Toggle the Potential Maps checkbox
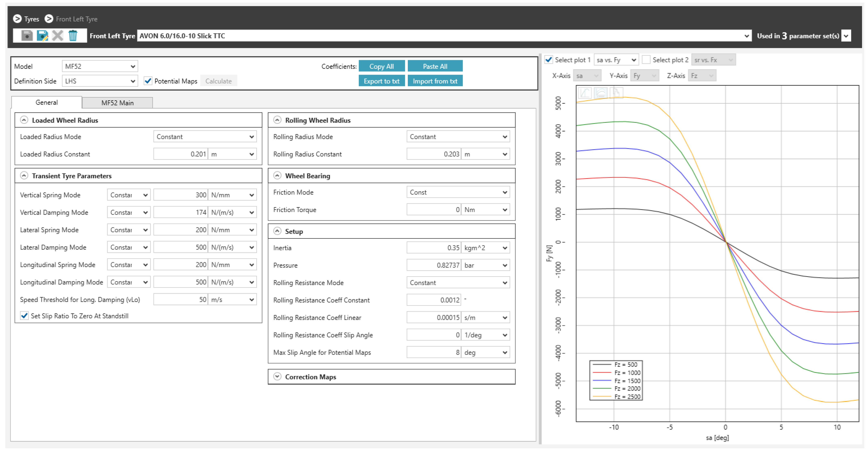This screenshot has height=453, width=868. (148, 81)
